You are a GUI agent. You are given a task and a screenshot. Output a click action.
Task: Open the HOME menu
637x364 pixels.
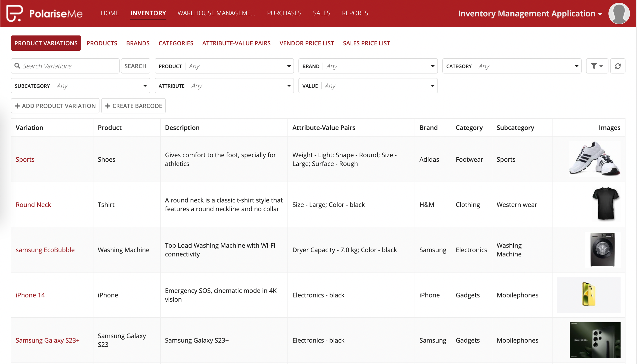click(110, 13)
